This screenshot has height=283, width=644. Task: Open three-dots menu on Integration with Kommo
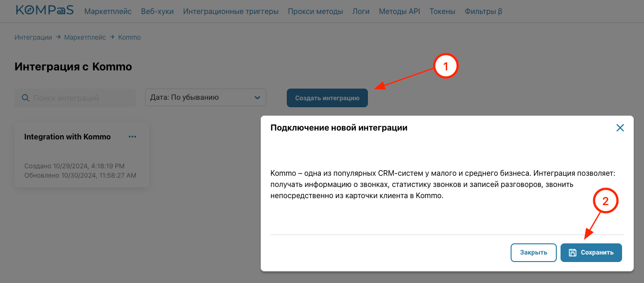click(132, 137)
